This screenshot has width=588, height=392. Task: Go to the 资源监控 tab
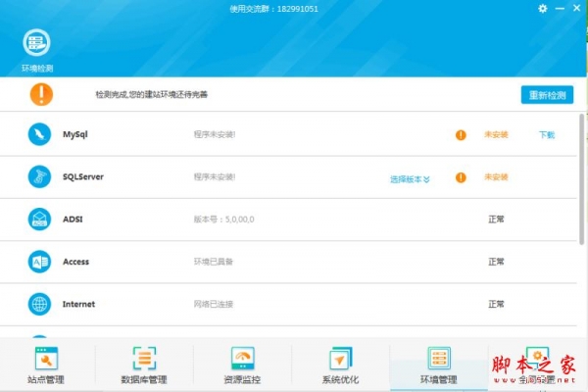pos(242,366)
